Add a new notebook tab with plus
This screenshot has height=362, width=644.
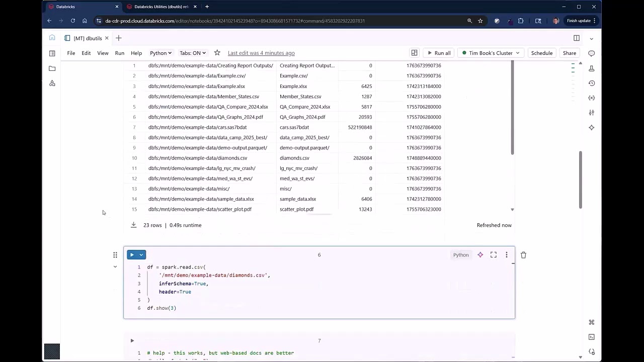119,38
